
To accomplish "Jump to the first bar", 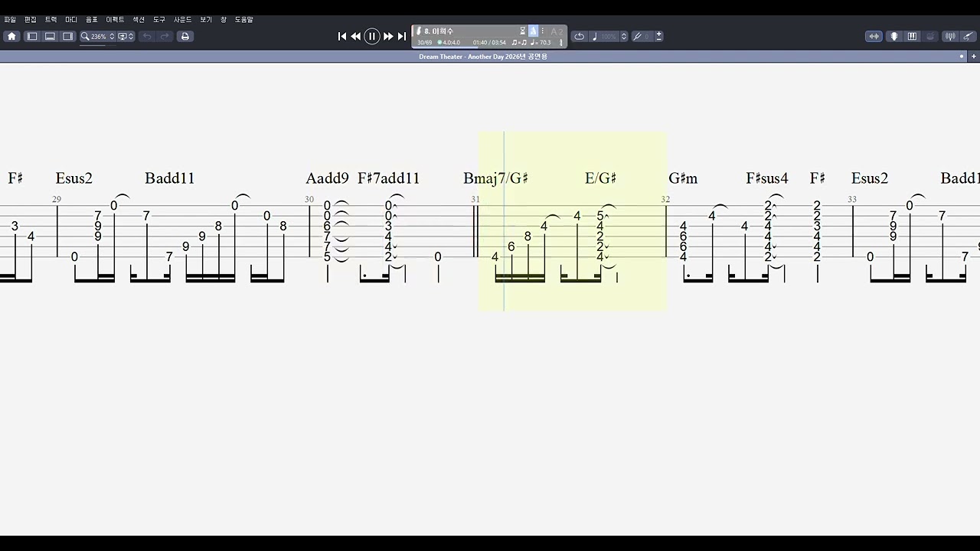I will pyautogui.click(x=342, y=36).
